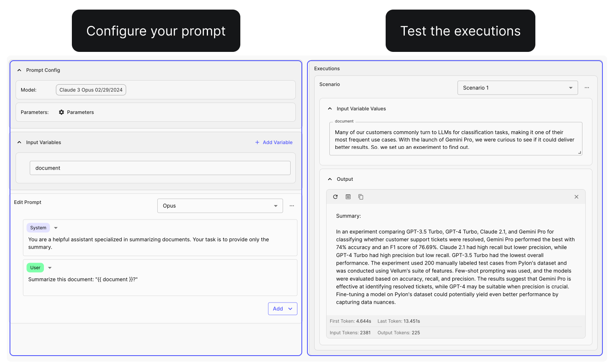Click the Summary output text

tap(456, 259)
